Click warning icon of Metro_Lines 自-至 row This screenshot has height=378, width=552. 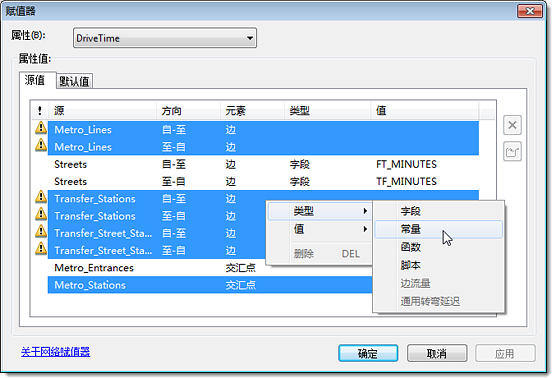click(41, 128)
